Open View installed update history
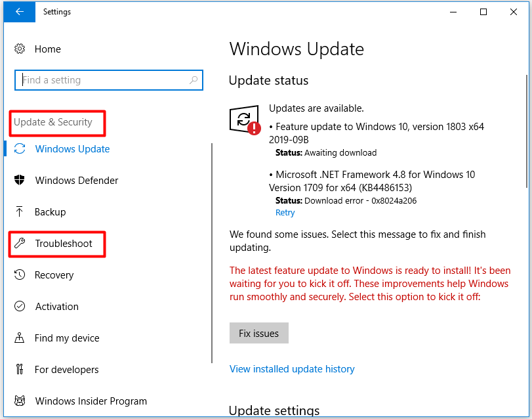Viewport: 532px width, 419px height. tap(292, 368)
